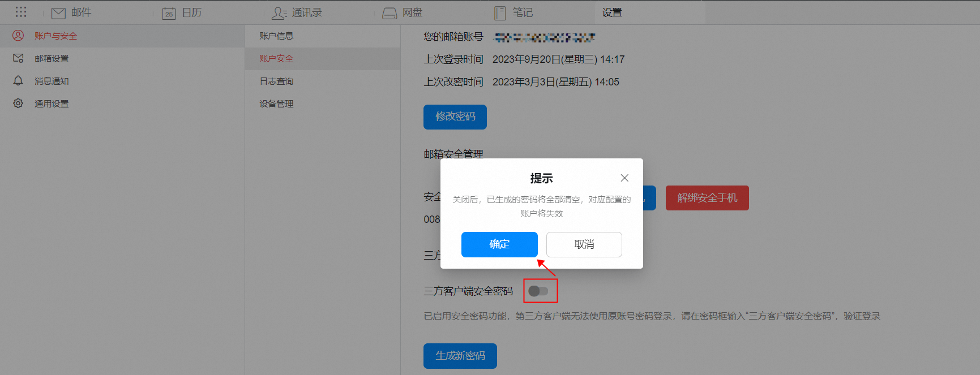
Task: Select 账户信息 in the submenu
Action: click(276, 36)
